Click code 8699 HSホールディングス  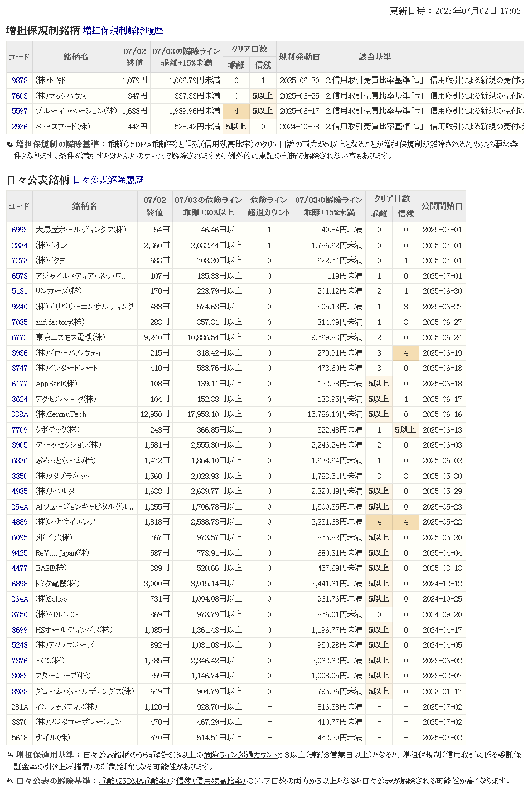[20, 630]
